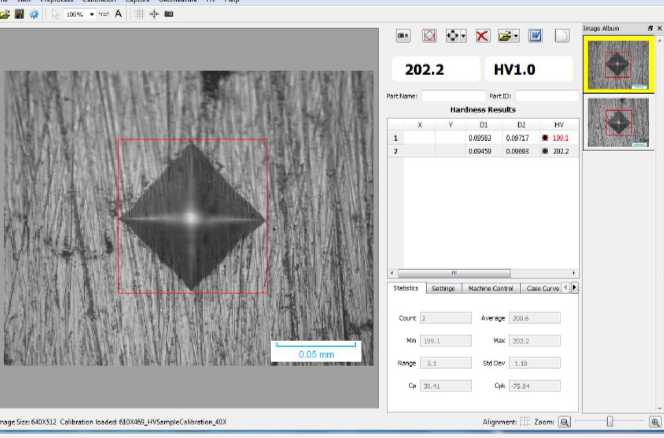664x438 pixels.
Task: Click the Y column header
Action: [x=451, y=125]
